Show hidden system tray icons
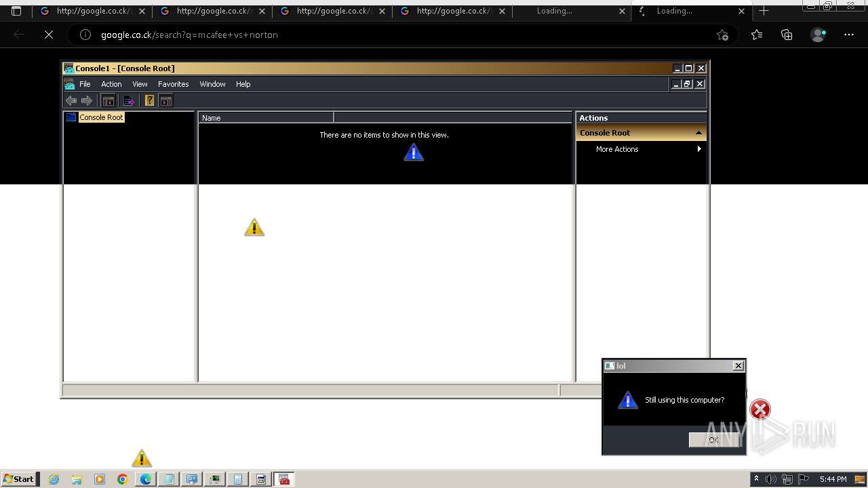Viewport: 868px width, 488px height. (x=756, y=479)
